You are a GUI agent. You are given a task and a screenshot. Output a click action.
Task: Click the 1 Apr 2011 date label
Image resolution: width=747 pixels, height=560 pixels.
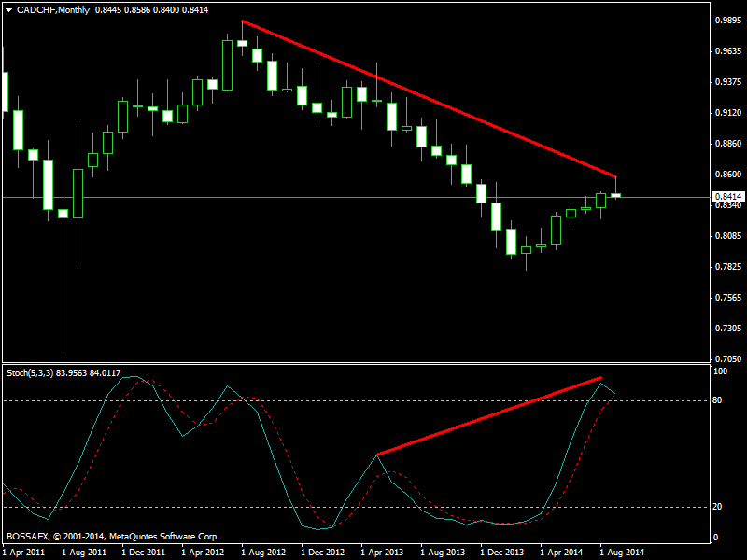coord(24,553)
